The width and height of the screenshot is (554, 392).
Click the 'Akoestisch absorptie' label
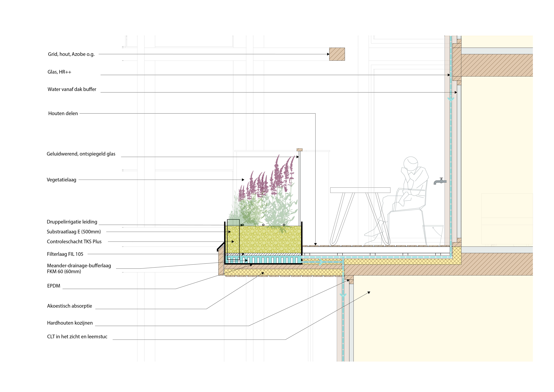(70, 306)
